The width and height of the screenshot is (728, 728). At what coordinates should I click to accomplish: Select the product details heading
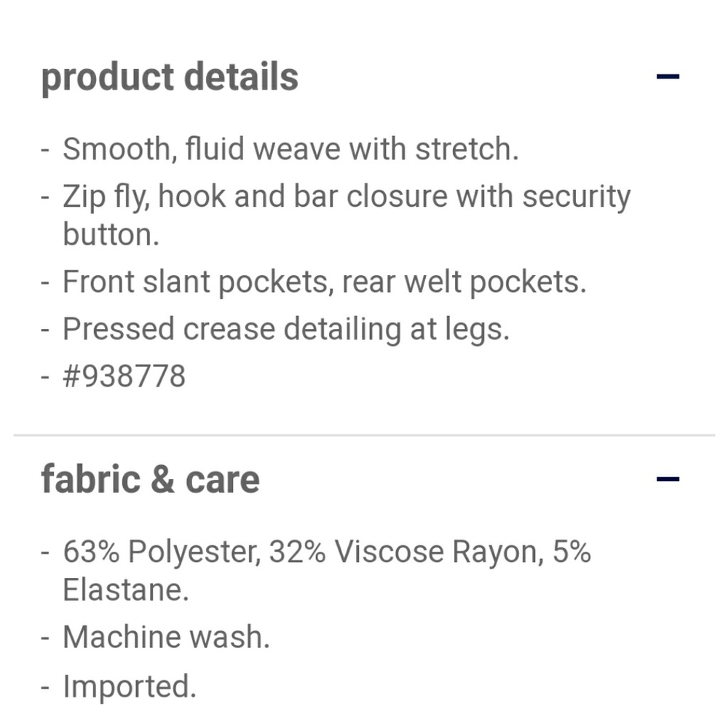point(170,76)
